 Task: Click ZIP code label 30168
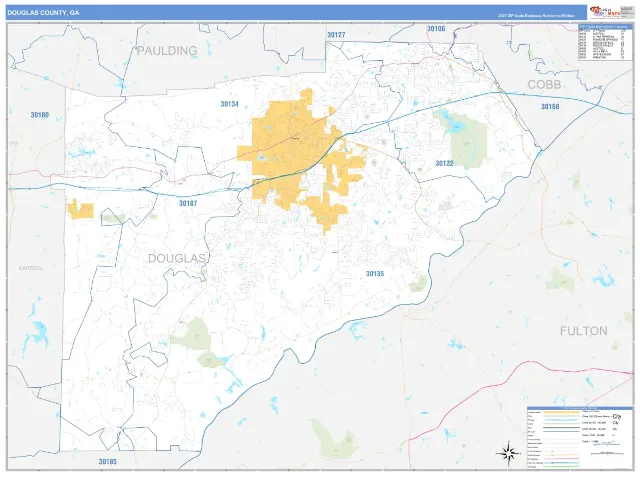550,107
